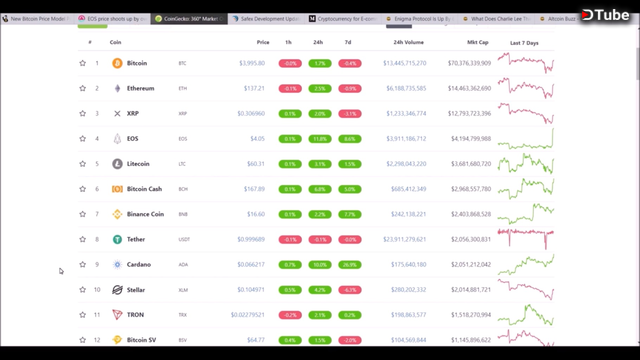Sort by the 24h change column header
The height and width of the screenshot is (360, 640).
[x=318, y=42]
